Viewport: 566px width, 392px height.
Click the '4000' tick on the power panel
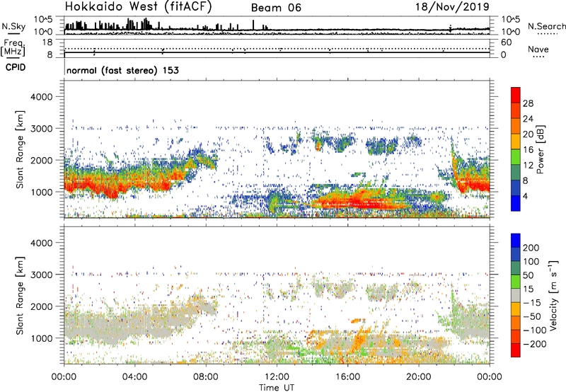pyautogui.click(x=41, y=97)
